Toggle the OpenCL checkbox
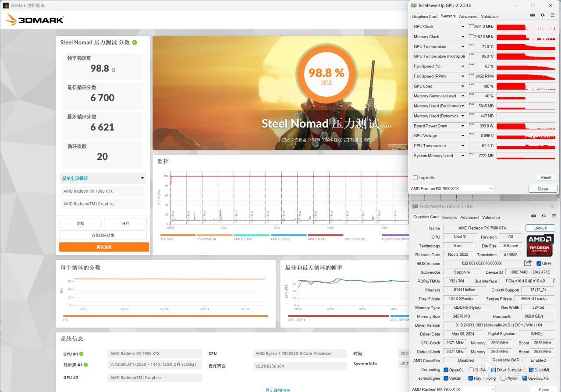The height and width of the screenshot is (392, 561). click(x=446, y=370)
